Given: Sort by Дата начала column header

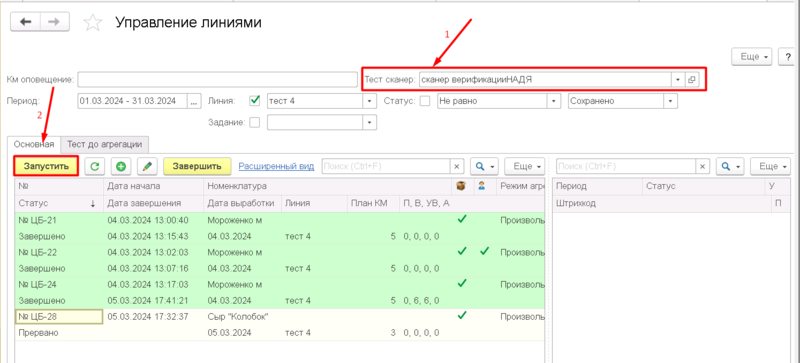Looking at the screenshot, I should 154,186.
